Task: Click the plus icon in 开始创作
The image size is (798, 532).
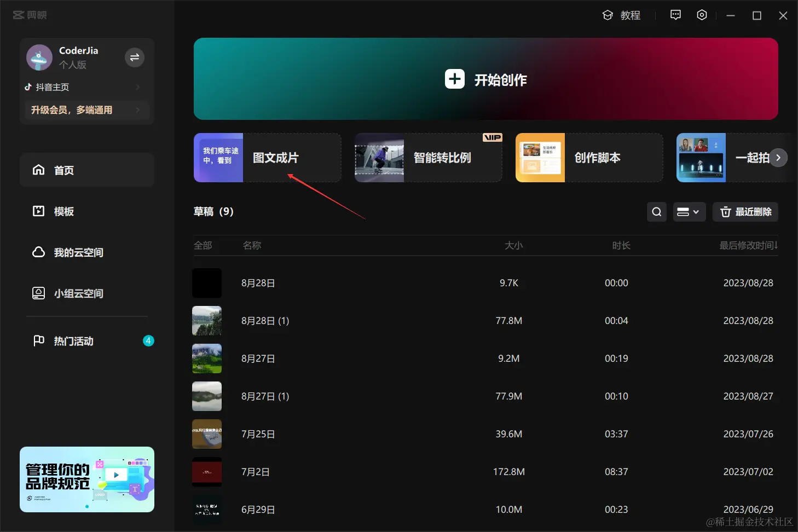Action: pos(455,79)
